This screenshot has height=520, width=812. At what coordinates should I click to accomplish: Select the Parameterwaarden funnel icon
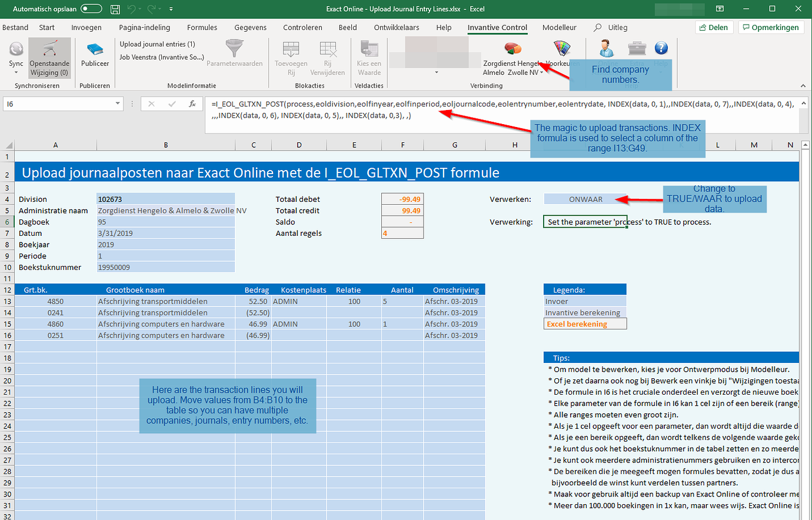click(x=234, y=49)
